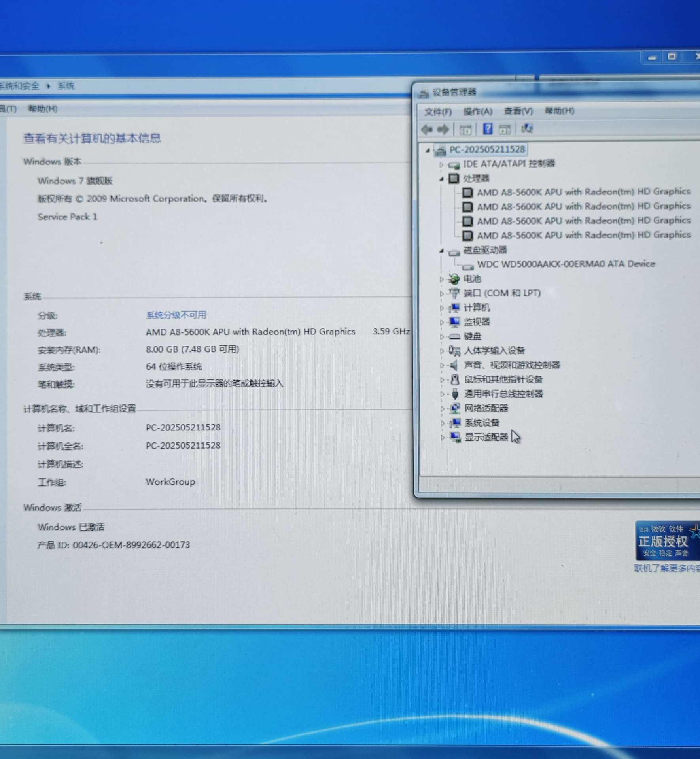700x759 pixels.
Task: Select the WDC WD5000AAKX disk drive icon
Action: click(x=468, y=266)
